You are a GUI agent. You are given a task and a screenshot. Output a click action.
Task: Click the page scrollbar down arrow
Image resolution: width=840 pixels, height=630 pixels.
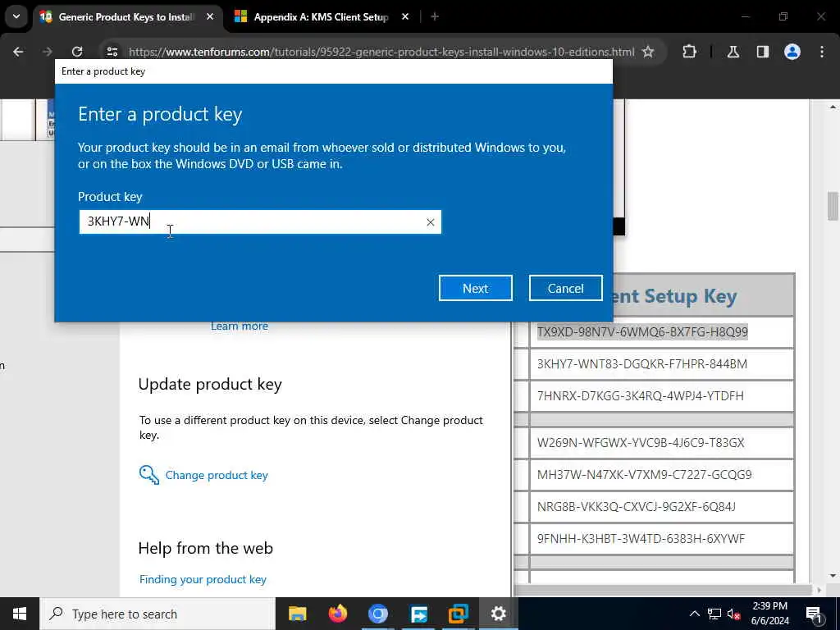[x=833, y=576]
